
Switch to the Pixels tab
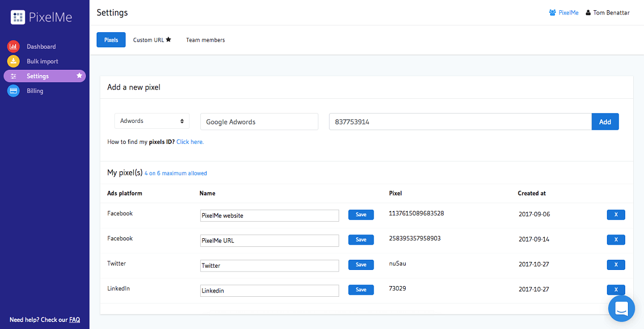111,40
